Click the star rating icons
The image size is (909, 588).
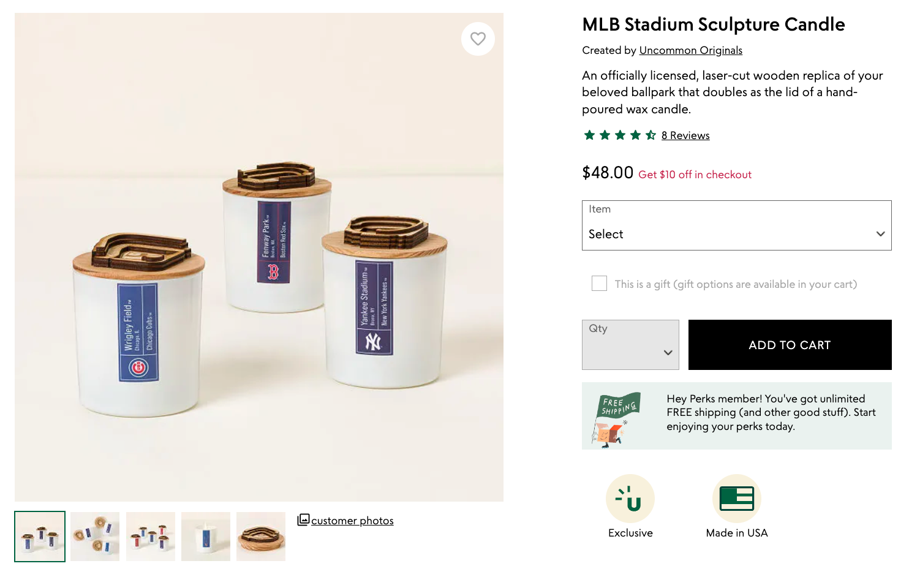pos(619,135)
